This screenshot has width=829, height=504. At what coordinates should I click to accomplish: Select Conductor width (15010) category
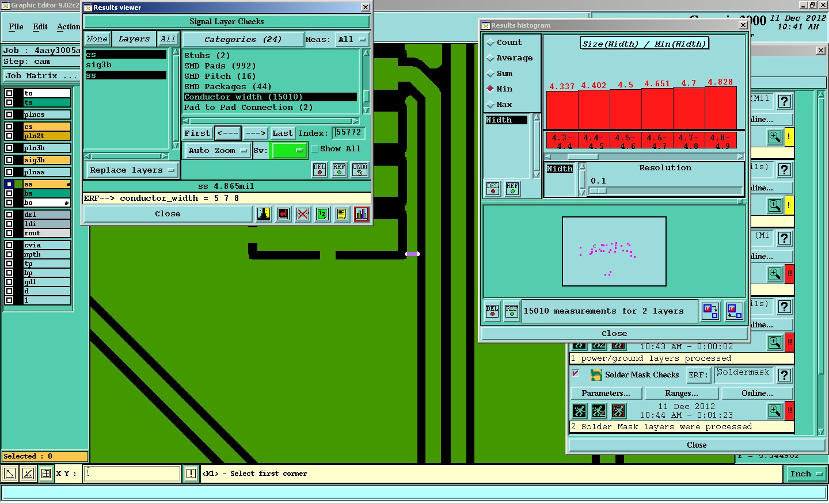[x=271, y=97]
